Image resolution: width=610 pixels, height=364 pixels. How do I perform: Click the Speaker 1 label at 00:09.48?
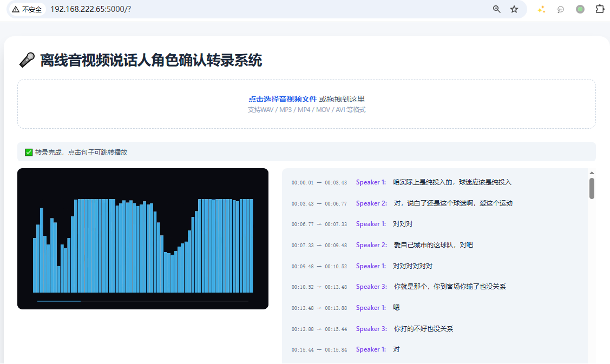(x=371, y=266)
